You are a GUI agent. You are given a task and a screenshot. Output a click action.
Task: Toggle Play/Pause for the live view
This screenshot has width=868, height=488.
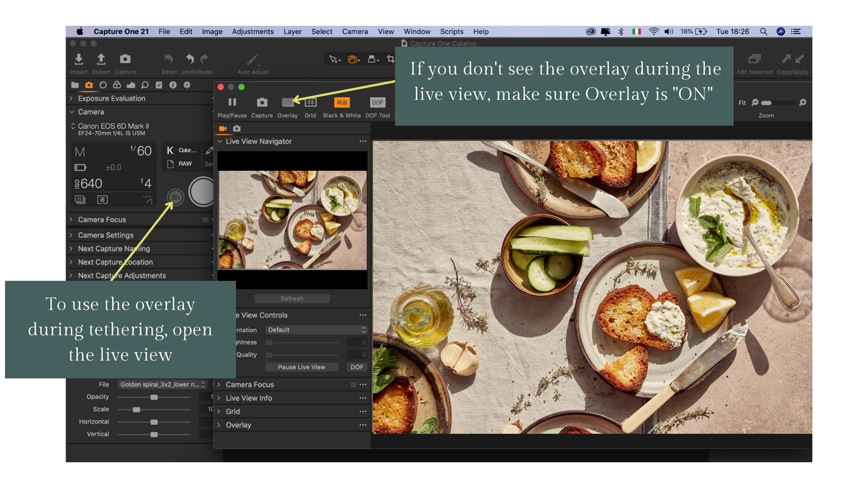pyautogui.click(x=232, y=102)
